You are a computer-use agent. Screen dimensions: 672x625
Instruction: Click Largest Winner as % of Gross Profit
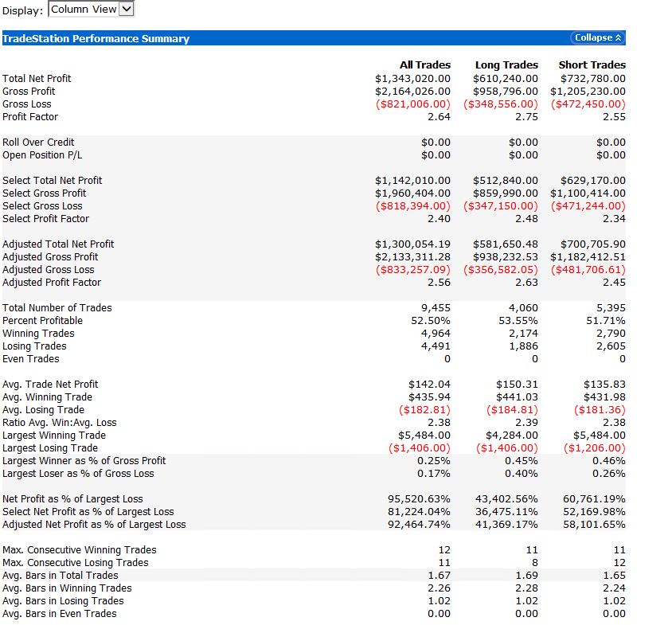click(84, 461)
